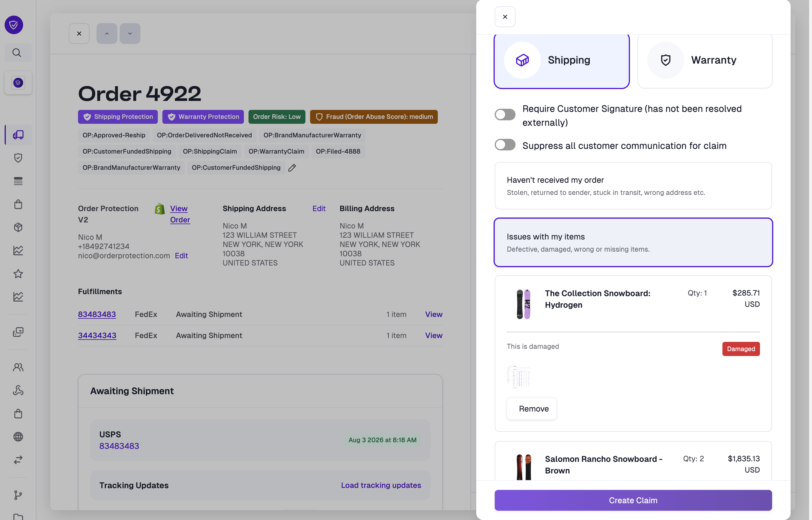View the 83483483 fulfillment row
This screenshot has width=812, height=520.
pyautogui.click(x=433, y=314)
